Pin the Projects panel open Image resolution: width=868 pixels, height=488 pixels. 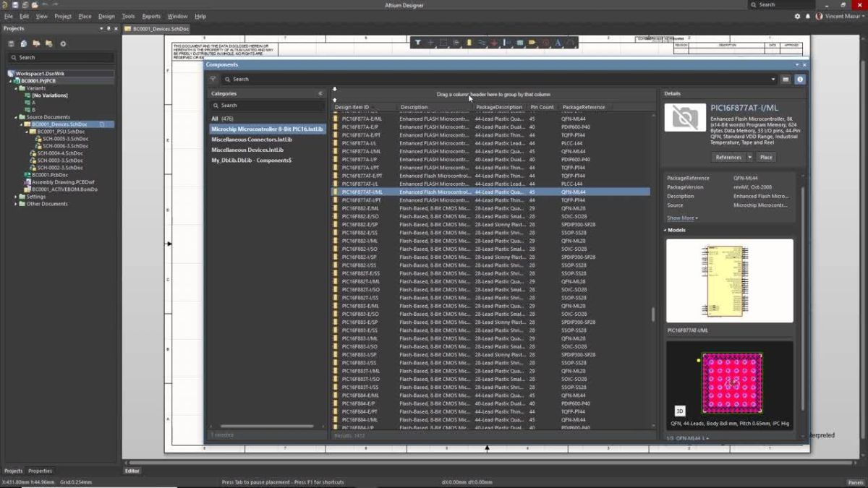pyautogui.click(x=110, y=28)
